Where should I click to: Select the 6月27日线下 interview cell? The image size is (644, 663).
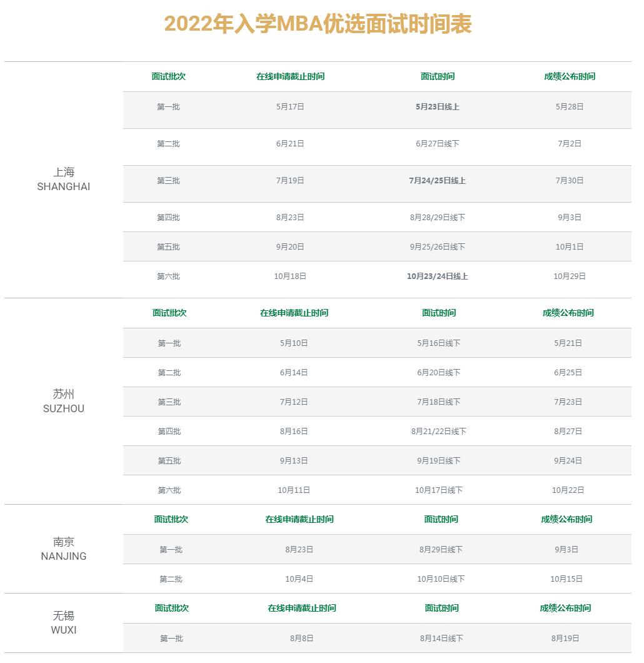pyautogui.click(x=437, y=144)
